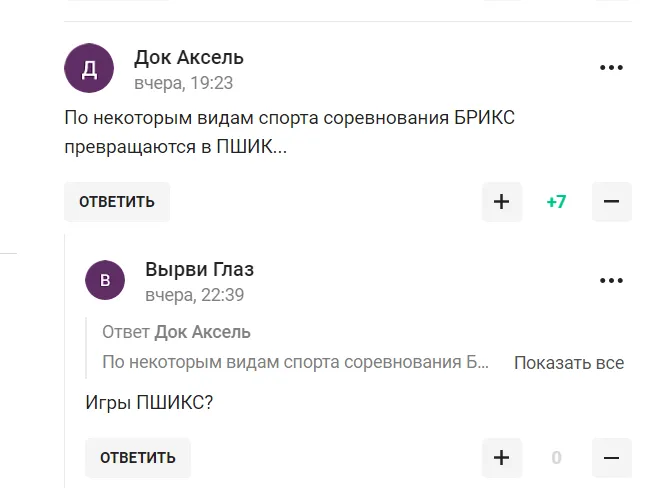Viewport: 669px width, 498px height.
Task: Click the truncated quoted comment text
Action: (296, 362)
